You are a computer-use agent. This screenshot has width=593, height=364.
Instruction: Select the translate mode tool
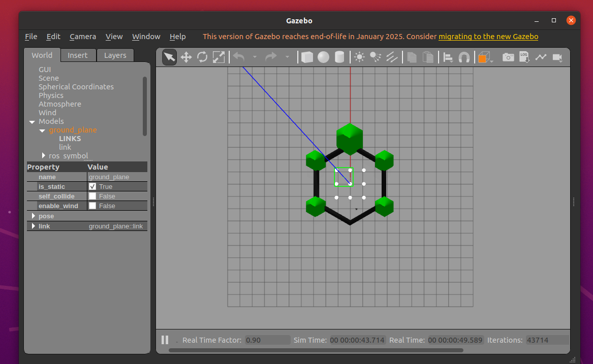point(186,57)
